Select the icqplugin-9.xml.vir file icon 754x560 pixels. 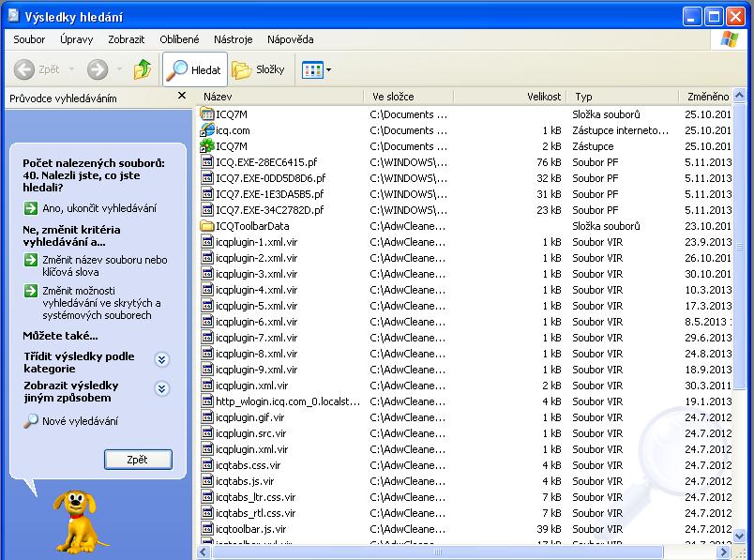[x=206, y=370]
